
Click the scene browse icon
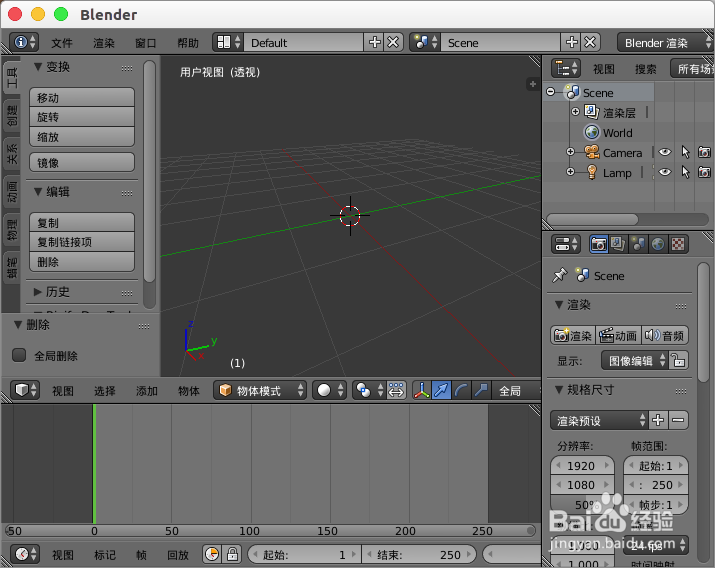(425, 42)
